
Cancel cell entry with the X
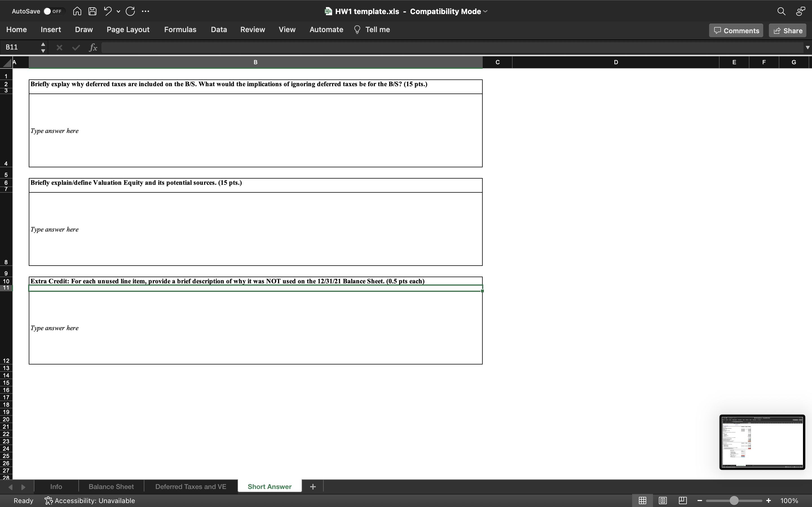click(x=59, y=47)
